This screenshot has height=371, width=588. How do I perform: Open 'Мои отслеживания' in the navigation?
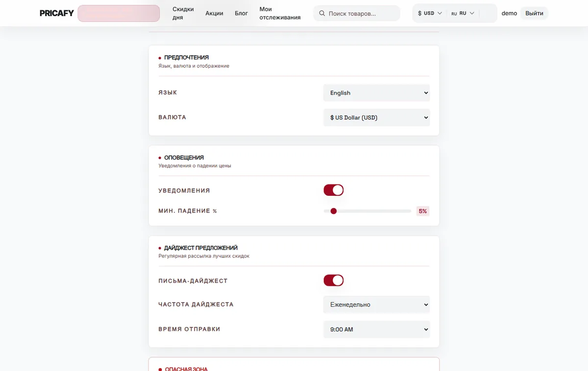point(280,13)
